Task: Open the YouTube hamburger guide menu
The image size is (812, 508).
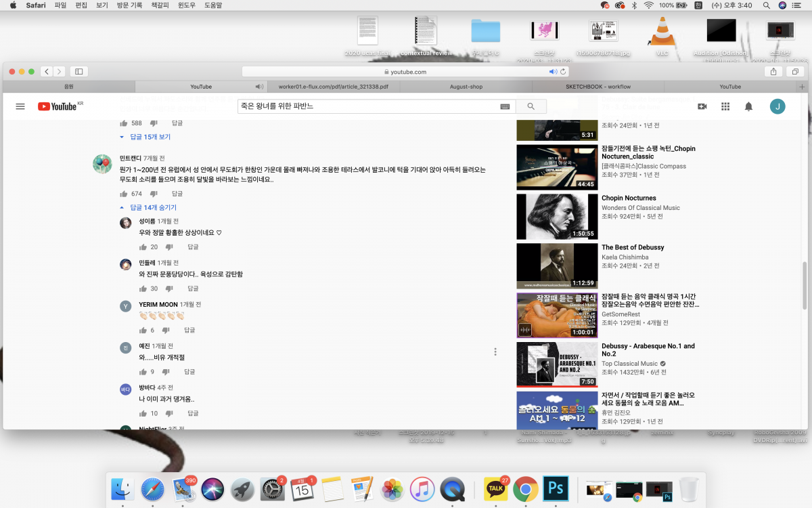Action: tap(20, 106)
